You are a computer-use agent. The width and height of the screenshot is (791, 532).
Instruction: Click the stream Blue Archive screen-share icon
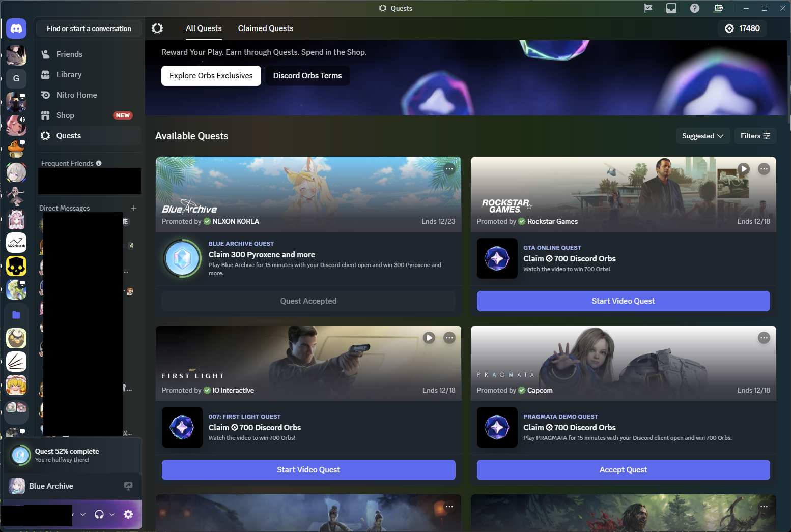128,486
